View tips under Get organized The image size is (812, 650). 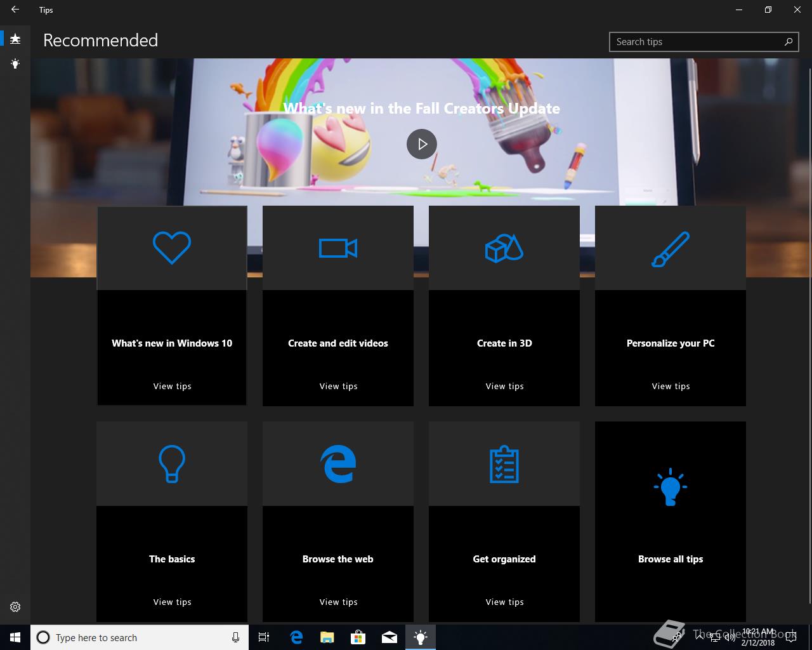[x=504, y=602]
